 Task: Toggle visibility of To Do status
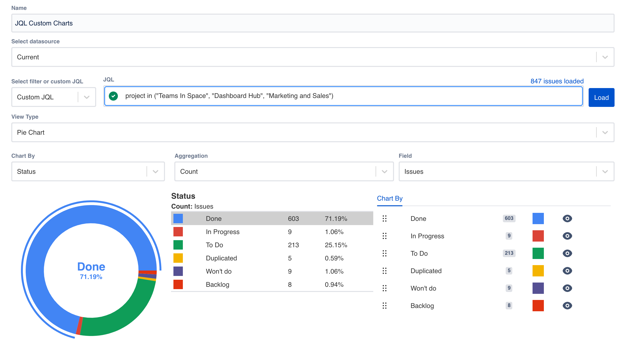tap(567, 253)
